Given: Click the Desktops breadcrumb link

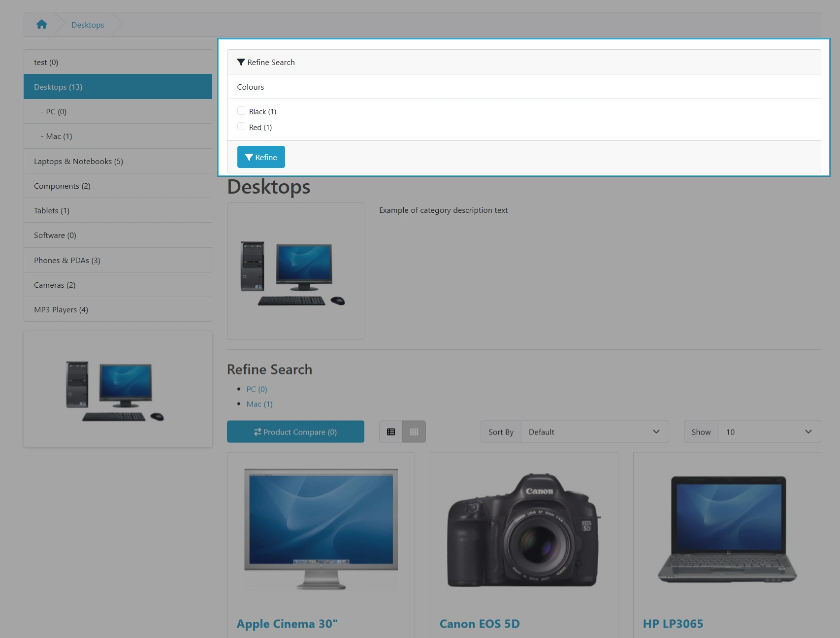Looking at the screenshot, I should click(x=88, y=25).
